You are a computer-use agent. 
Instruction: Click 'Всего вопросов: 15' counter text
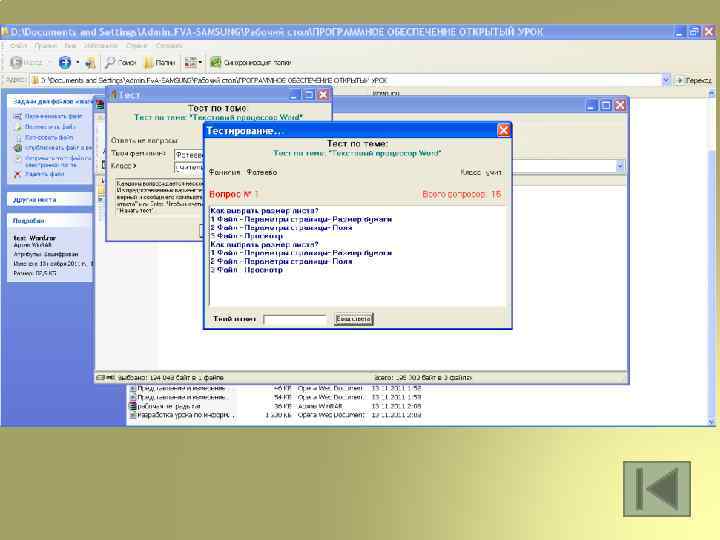coord(461,195)
